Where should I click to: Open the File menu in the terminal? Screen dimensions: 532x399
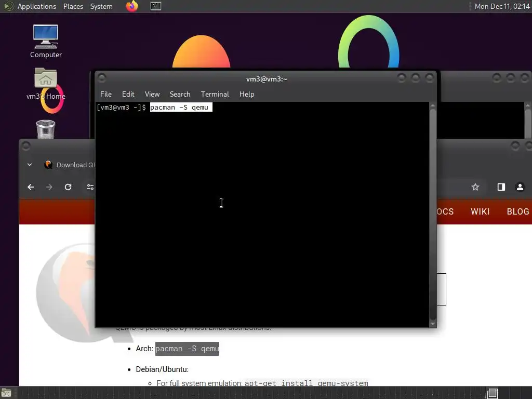point(106,95)
